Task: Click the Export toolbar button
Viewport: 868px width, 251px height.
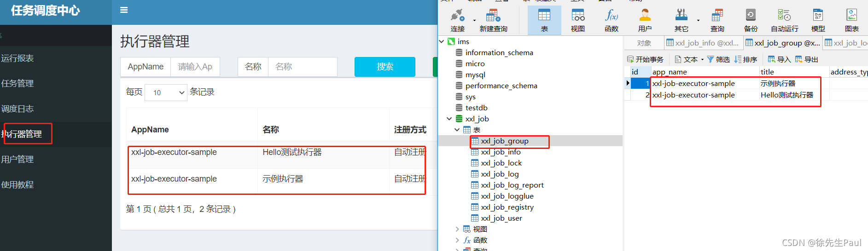Action: coord(806,59)
